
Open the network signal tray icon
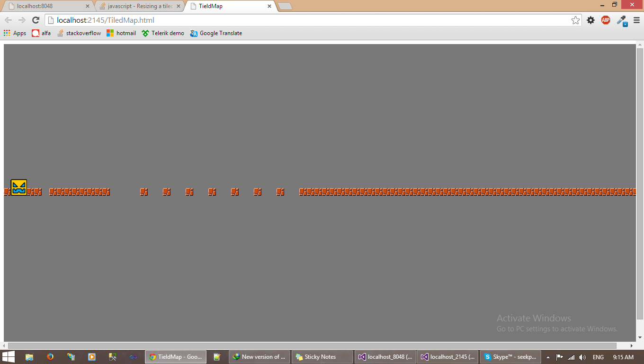[571, 357]
